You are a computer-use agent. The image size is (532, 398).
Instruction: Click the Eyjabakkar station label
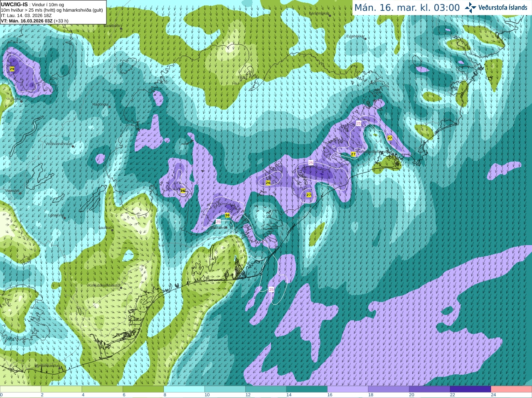356,36
